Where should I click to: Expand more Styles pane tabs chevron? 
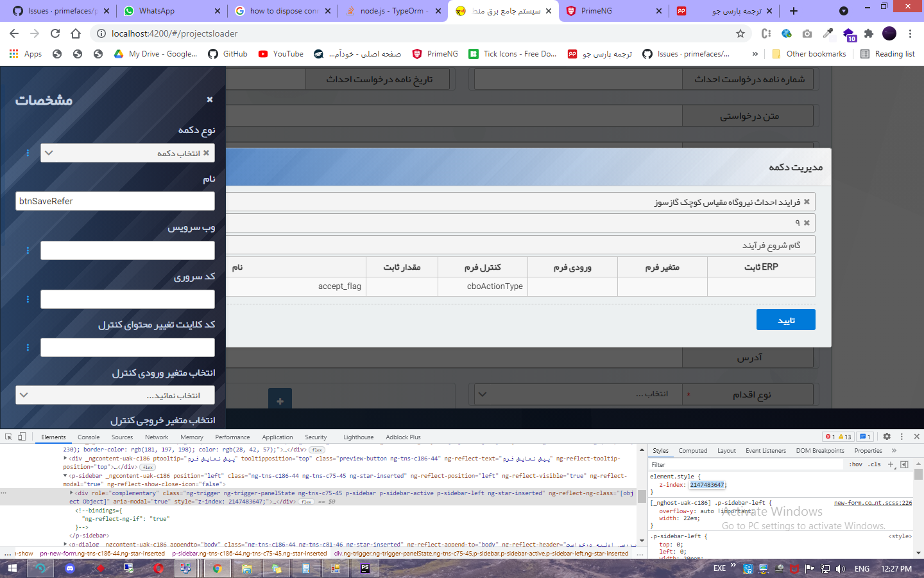click(x=894, y=451)
